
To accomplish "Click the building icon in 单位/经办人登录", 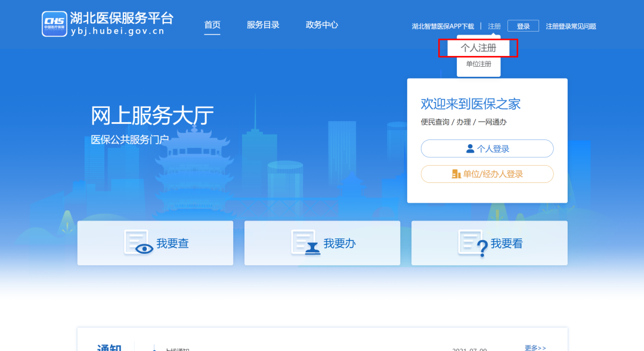I will pyautogui.click(x=456, y=174).
